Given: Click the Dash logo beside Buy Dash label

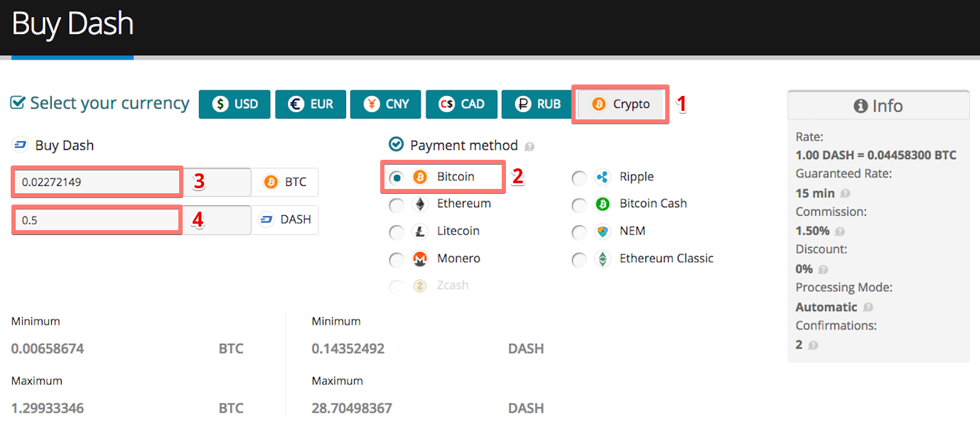Looking at the screenshot, I should point(19,146).
